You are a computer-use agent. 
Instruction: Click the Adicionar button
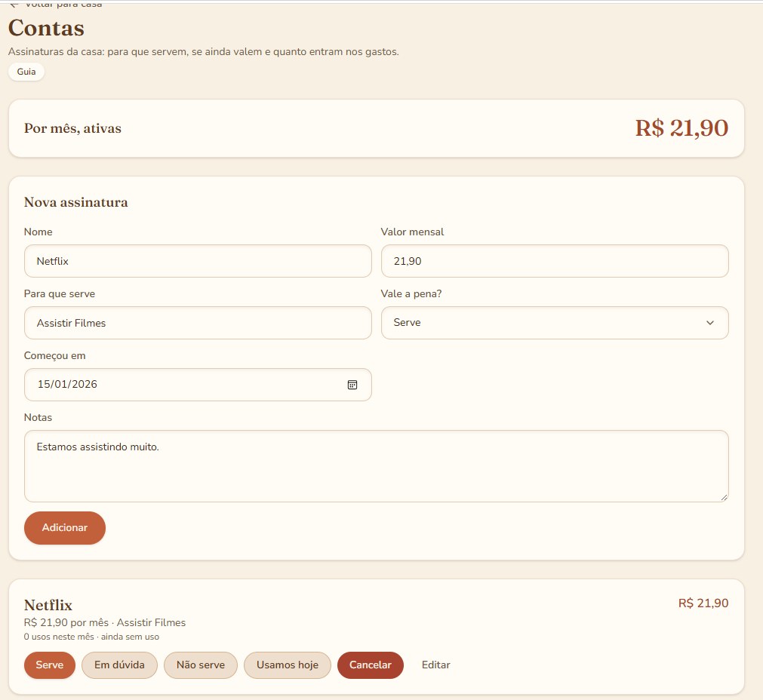point(65,528)
